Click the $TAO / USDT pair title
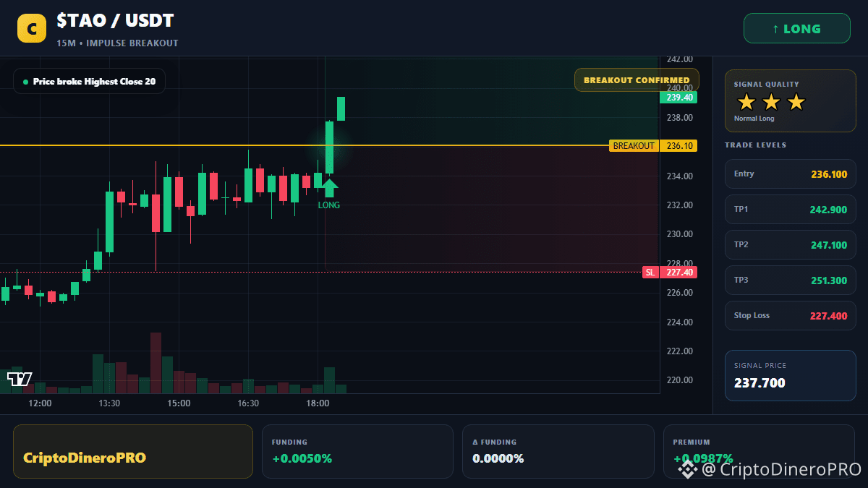868x488 pixels. (116, 21)
